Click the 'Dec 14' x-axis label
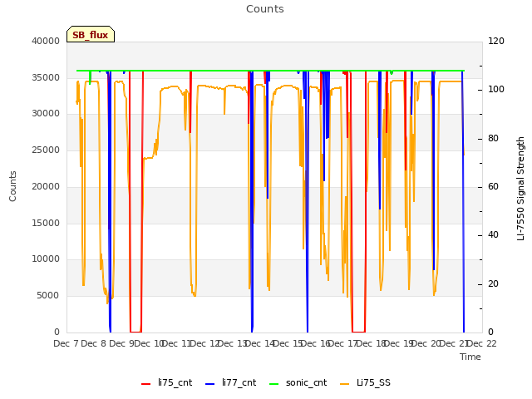Viewport: 532px width, 399px height. pos(259,343)
